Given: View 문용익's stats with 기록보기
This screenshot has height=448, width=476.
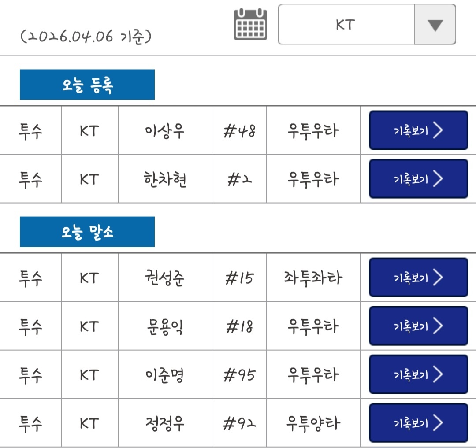Looking at the screenshot, I should pyautogui.click(x=418, y=326).
